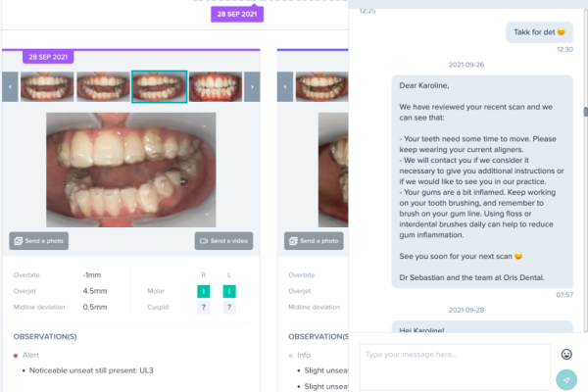Select first thumbnail in 28 SEP scan
The width and height of the screenshot is (588, 392).
pyautogui.click(x=47, y=86)
